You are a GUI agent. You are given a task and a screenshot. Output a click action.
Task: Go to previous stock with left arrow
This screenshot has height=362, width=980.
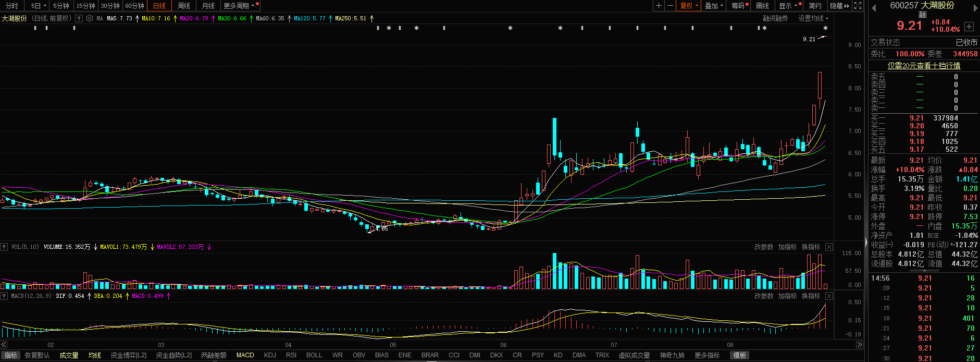pyautogui.click(x=874, y=7)
